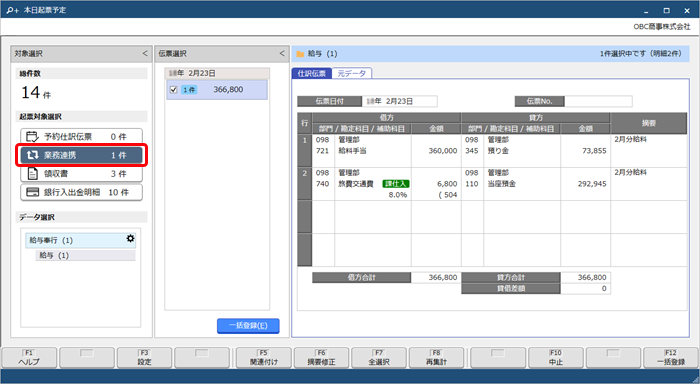The height and width of the screenshot is (384, 700).
Task: Click F12 一括登録 function key
Action: click(671, 358)
